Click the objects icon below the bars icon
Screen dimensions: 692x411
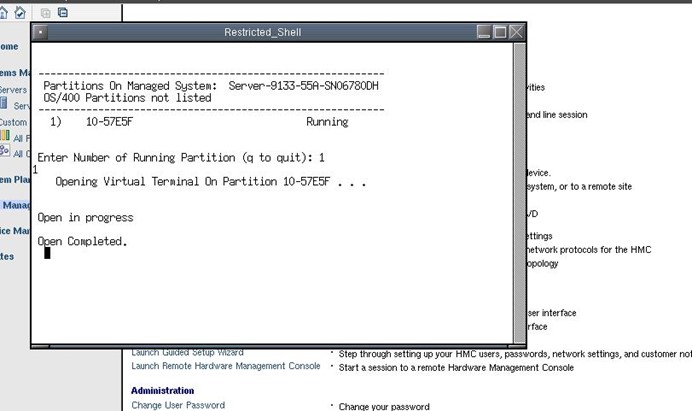pos(5,150)
